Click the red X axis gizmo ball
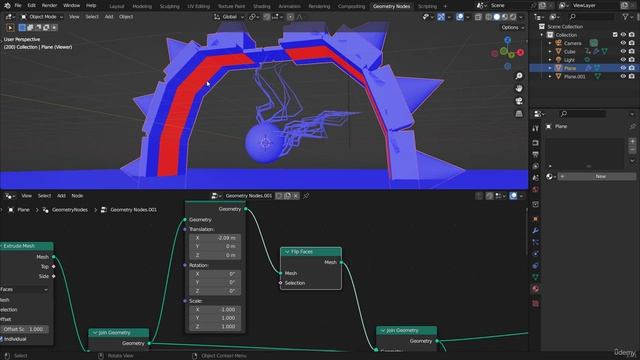This screenshot has height=360, width=640. pyautogui.click(x=520, y=52)
